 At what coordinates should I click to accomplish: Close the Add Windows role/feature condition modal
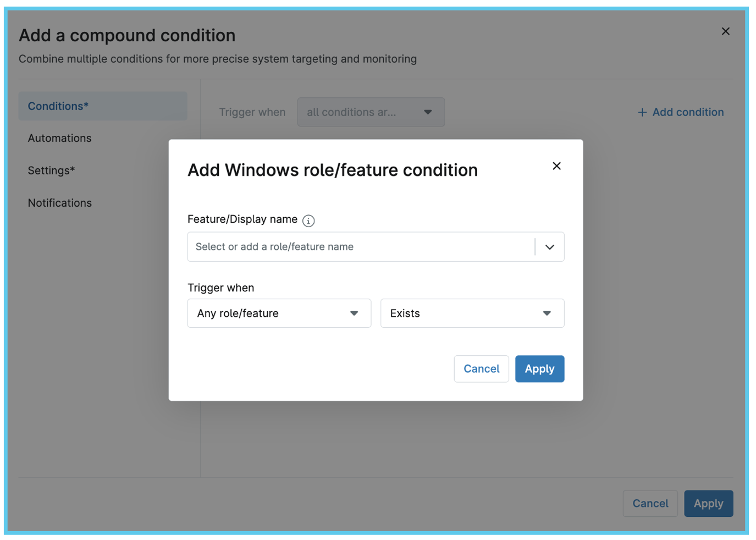tap(556, 166)
